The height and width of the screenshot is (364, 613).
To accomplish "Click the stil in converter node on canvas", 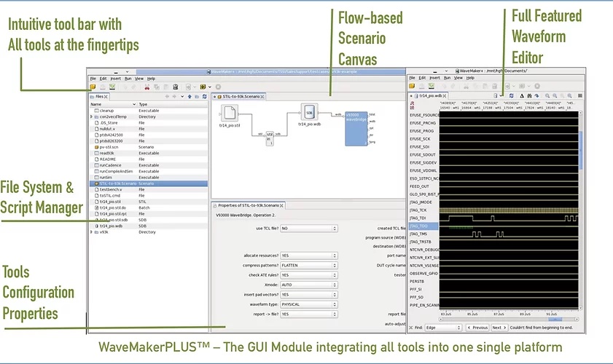I will click(268, 136).
